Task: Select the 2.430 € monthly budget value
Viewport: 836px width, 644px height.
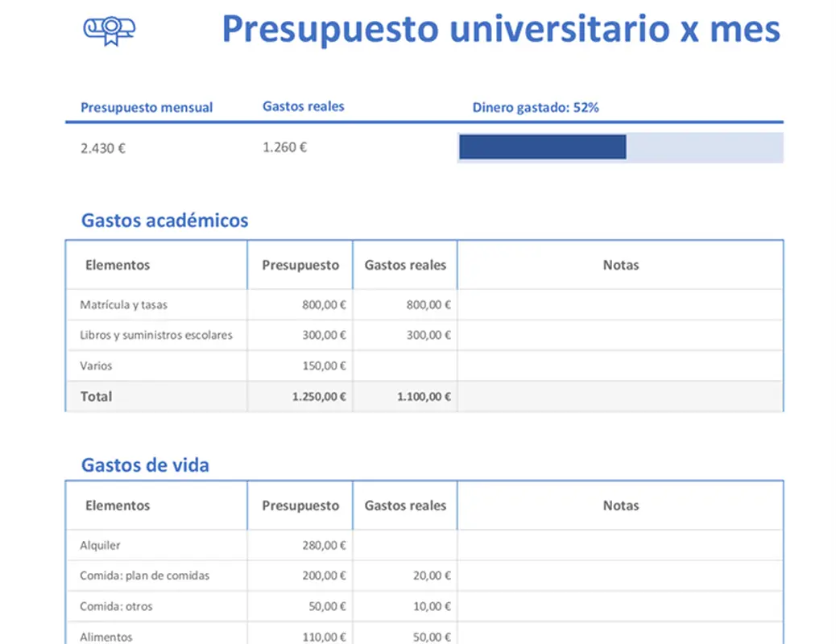Action: click(102, 147)
